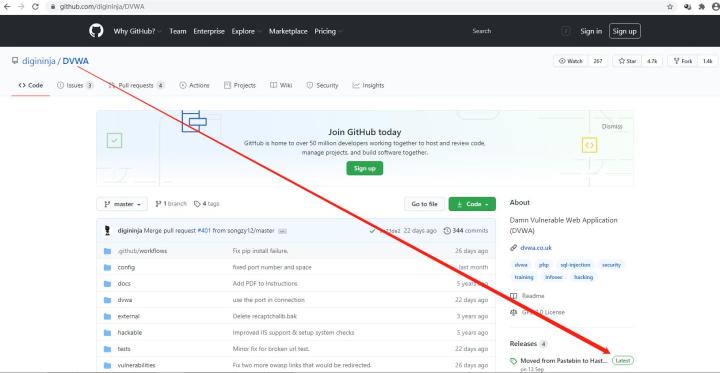The width and height of the screenshot is (720, 373).
Task: View the 4 tags link
Action: [x=206, y=204]
